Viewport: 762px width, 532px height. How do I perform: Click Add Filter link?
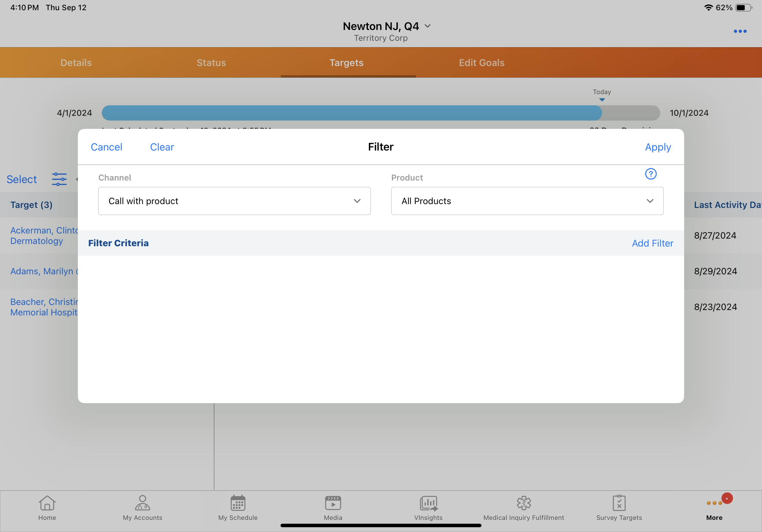click(652, 243)
